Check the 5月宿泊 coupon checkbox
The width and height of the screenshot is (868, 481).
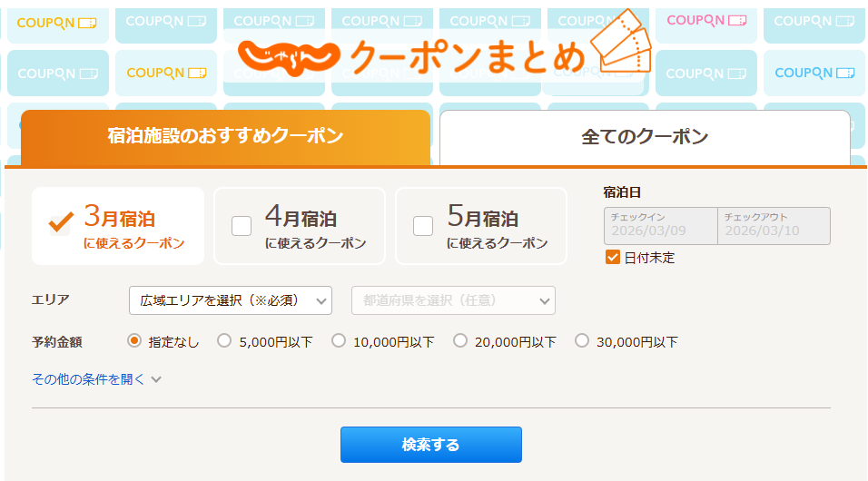pos(423,226)
